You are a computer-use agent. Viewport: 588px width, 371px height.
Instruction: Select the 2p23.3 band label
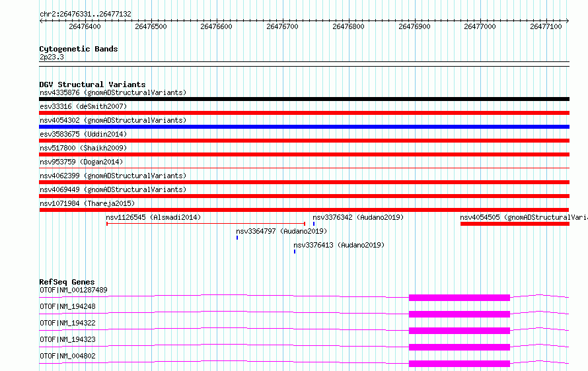pos(52,57)
